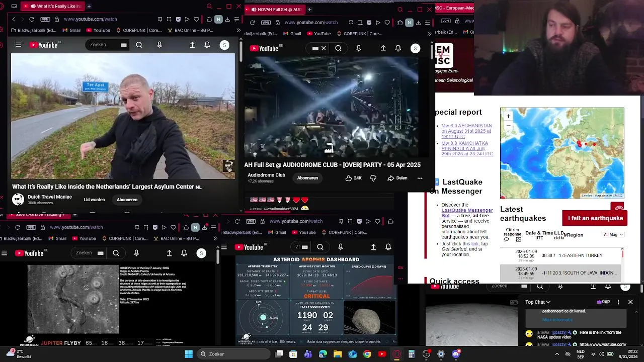Open the LastQuake Messenger Bot link

tap(467, 213)
